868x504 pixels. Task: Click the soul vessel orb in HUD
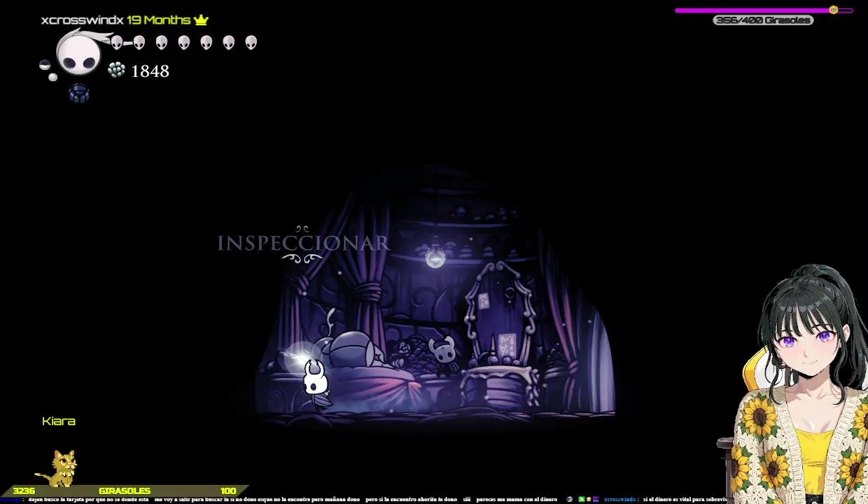[x=78, y=55]
